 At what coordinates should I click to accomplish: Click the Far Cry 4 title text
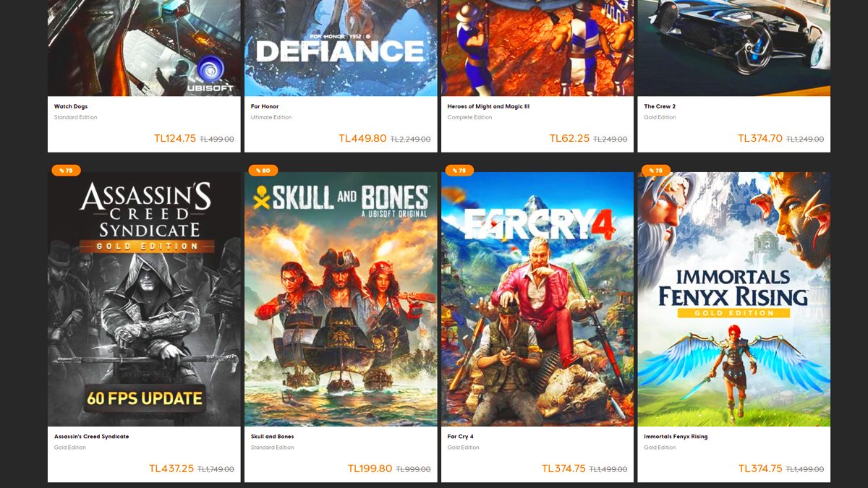461,437
